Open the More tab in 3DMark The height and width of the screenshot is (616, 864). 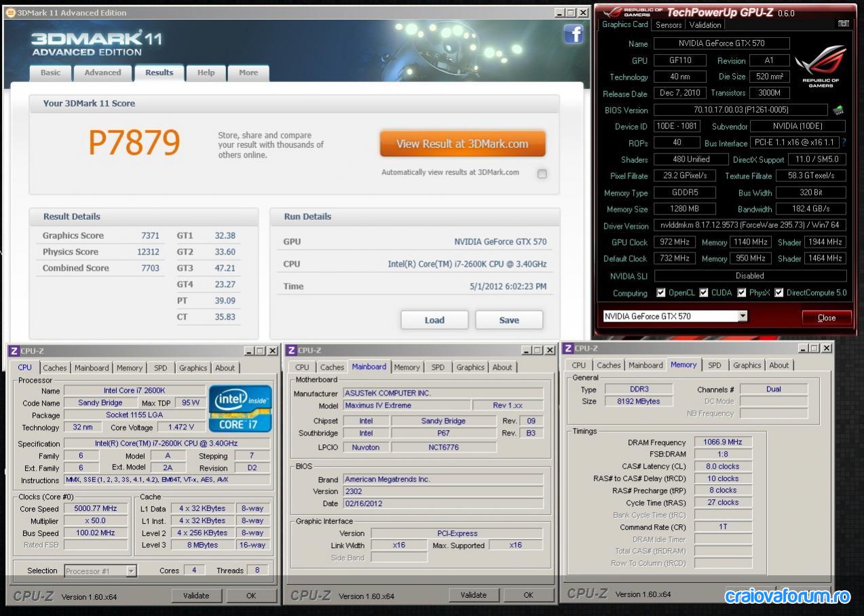pyautogui.click(x=248, y=73)
